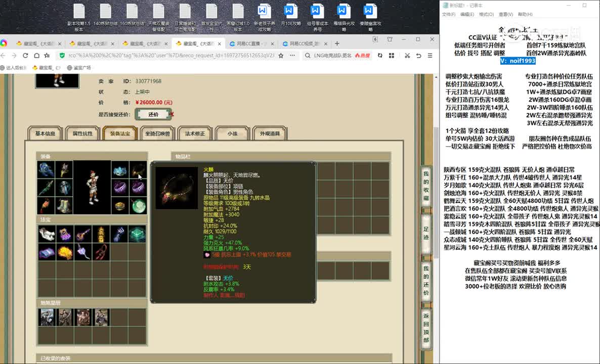Click the apps grid icon in browser toolbar
The width and height of the screenshot is (600, 364).
[x=392, y=56]
